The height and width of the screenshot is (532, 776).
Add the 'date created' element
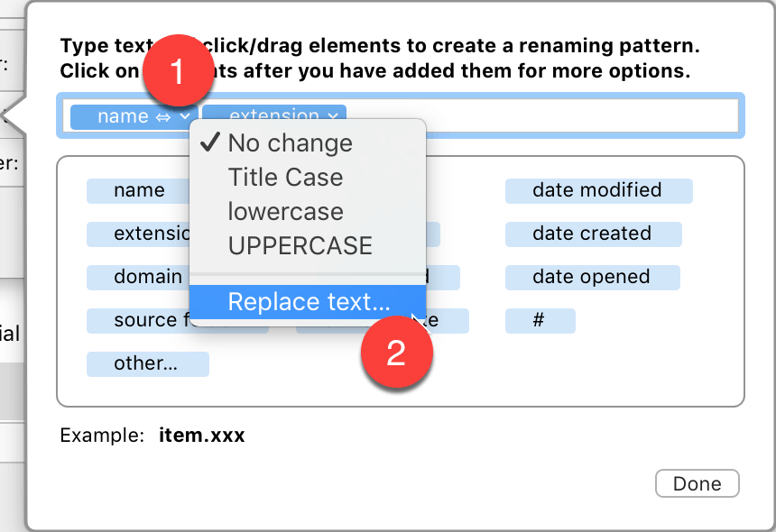coord(593,234)
